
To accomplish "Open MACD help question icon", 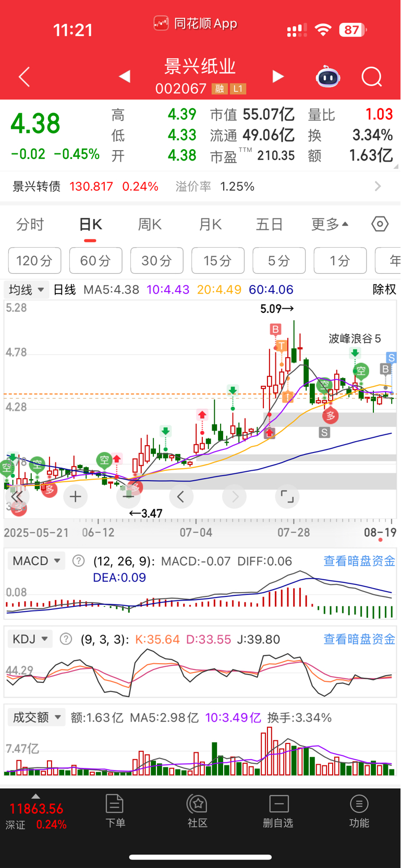I will point(78,561).
